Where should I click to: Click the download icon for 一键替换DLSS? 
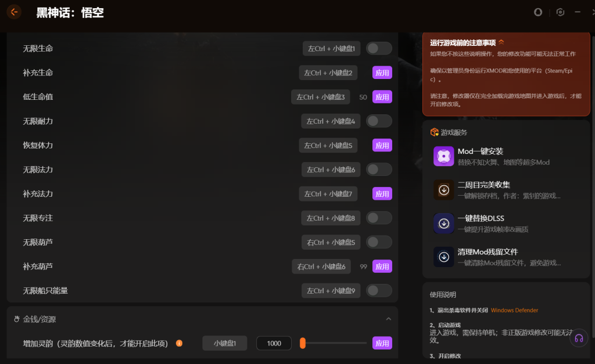[443, 224]
